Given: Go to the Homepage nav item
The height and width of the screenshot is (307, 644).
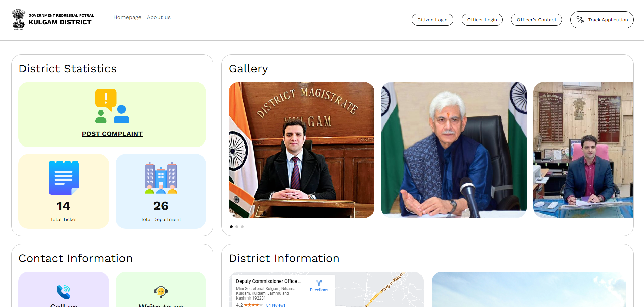Looking at the screenshot, I should tap(127, 17).
